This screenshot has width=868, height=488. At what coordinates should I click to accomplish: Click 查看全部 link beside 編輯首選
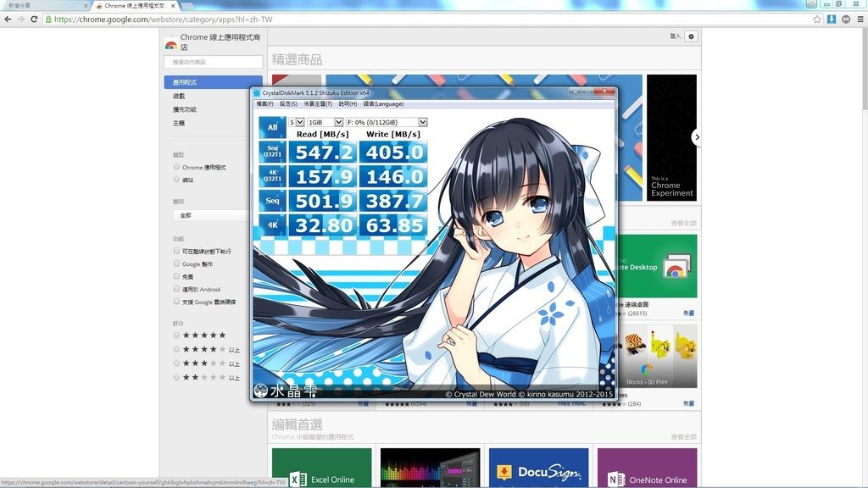point(684,437)
